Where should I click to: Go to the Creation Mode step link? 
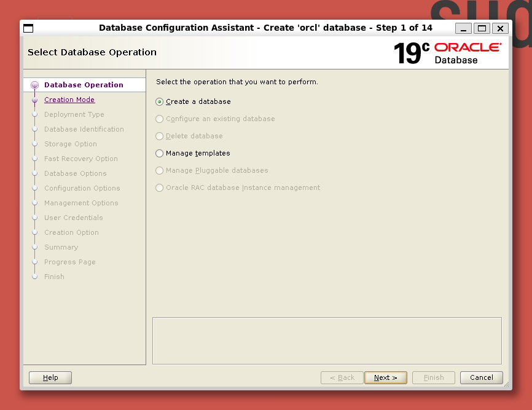[69, 100]
